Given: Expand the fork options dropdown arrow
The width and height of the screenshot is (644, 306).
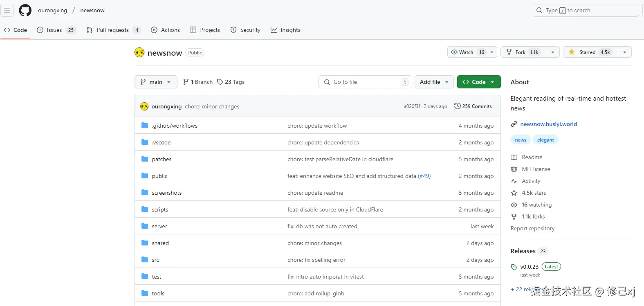Looking at the screenshot, I should click(x=553, y=52).
